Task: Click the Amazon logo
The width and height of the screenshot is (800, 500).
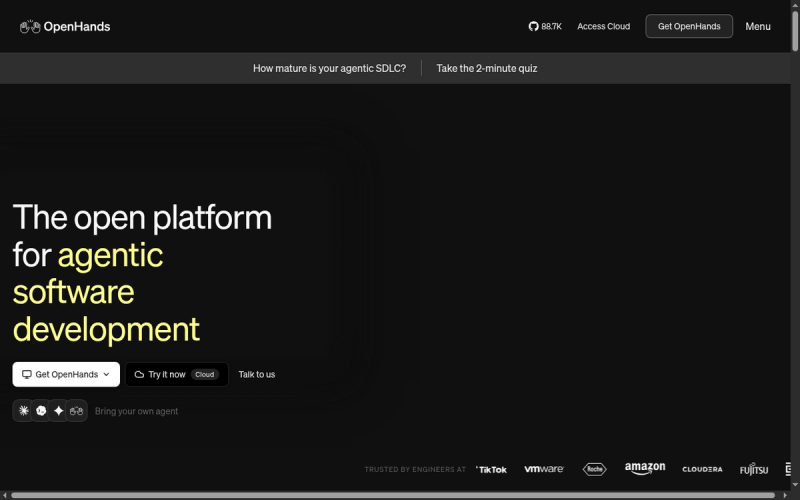Action: tap(645, 468)
